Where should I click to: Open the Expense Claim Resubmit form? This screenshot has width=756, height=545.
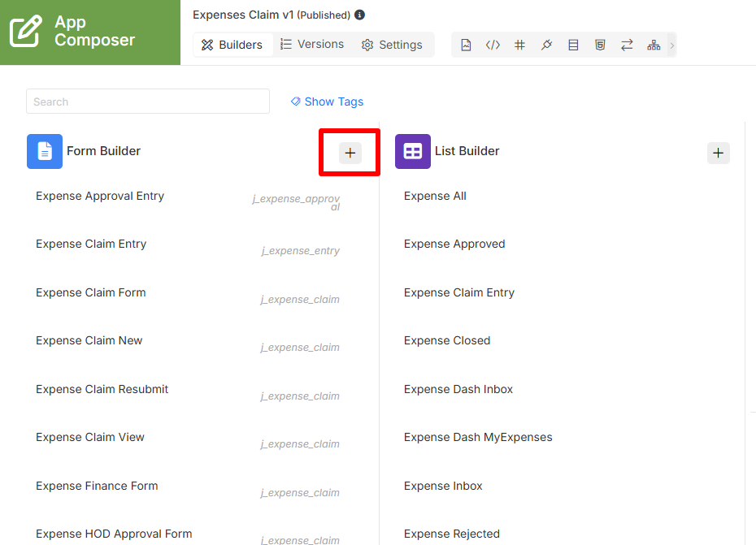point(102,389)
